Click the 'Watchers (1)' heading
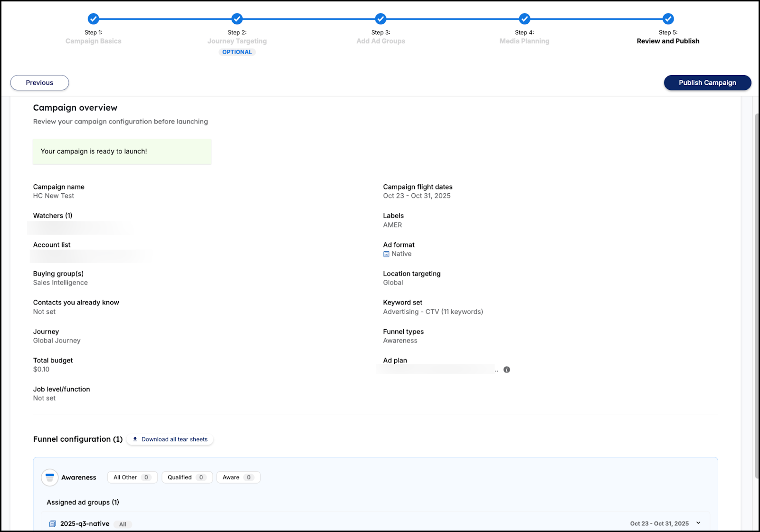 (x=53, y=216)
